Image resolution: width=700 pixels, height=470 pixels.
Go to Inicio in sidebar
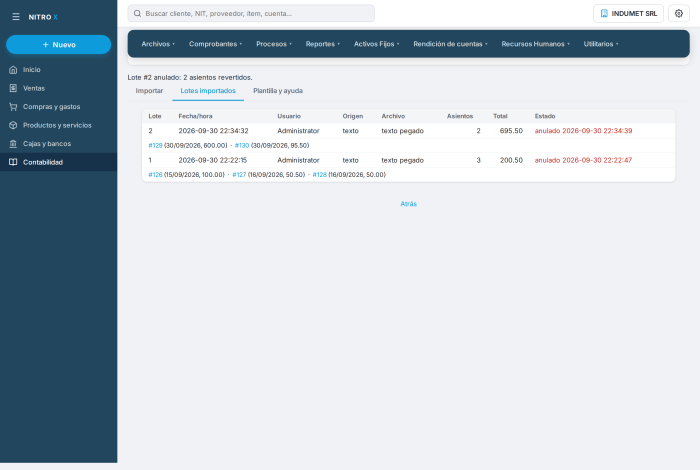point(58,70)
